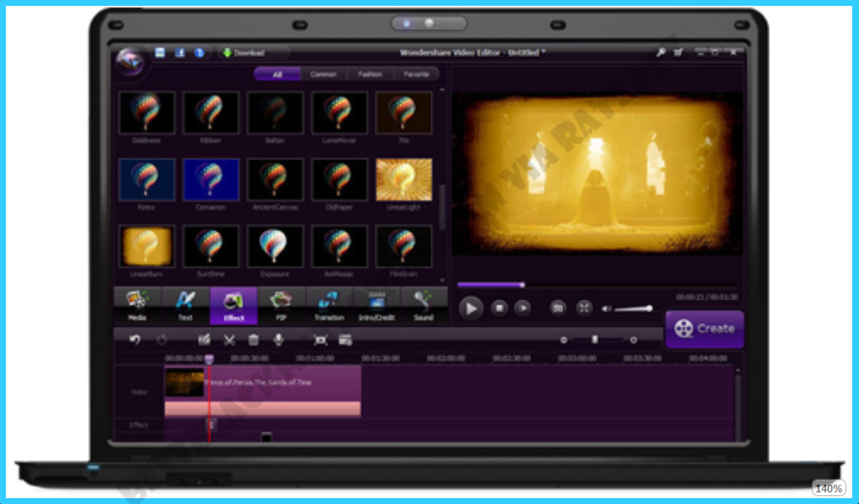Click the blue upload icon in title bar
This screenshot has height=504, width=859.
(199, 52)
